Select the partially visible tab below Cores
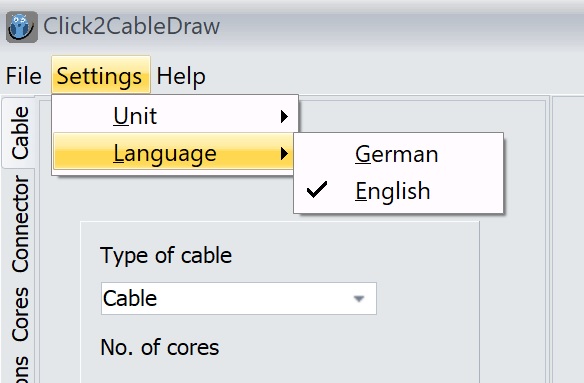The height and width of the screenshot is (383, 584). click(x=19, y=369)
